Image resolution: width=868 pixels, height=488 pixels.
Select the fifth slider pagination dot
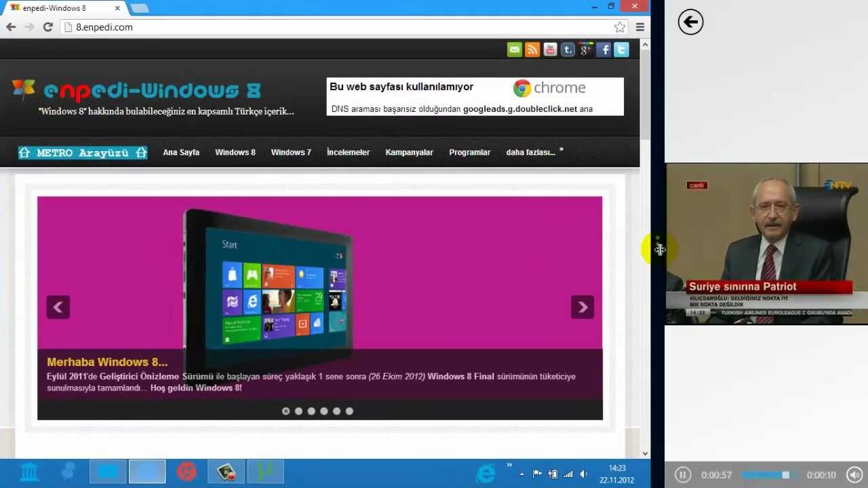coord(336,411)
